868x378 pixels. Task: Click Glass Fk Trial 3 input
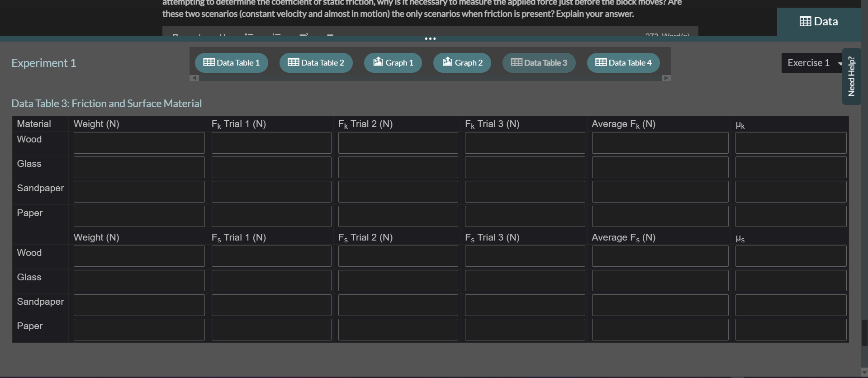[x=525, y=167]
